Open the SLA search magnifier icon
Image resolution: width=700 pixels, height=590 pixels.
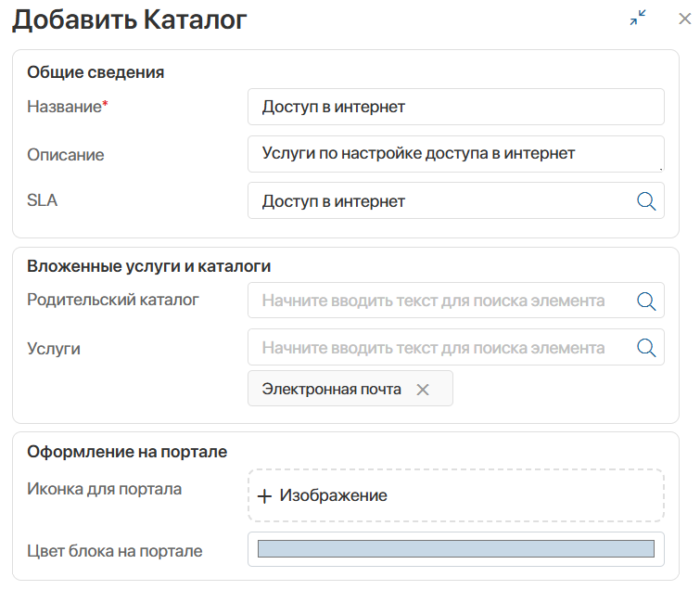pos(646,201)
